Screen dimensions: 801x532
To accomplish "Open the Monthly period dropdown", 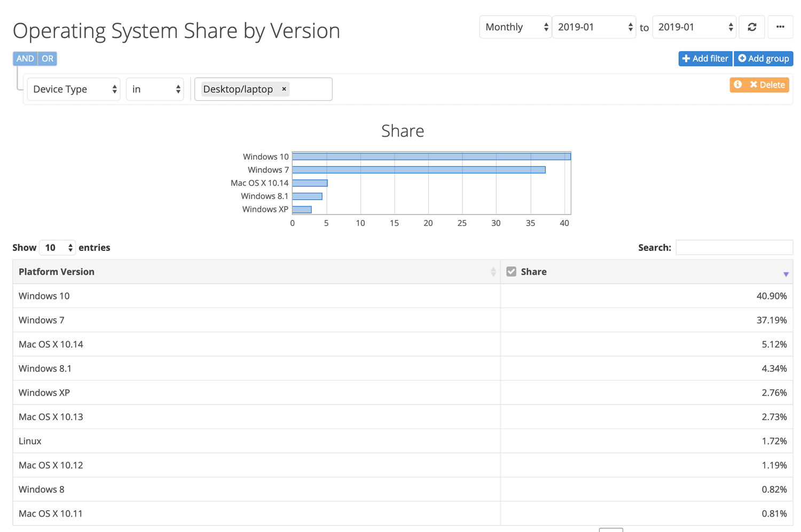I will point(515,27).
